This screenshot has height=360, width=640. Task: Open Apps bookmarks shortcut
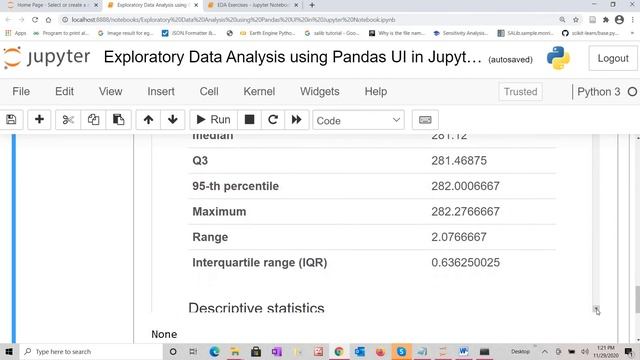16,33
